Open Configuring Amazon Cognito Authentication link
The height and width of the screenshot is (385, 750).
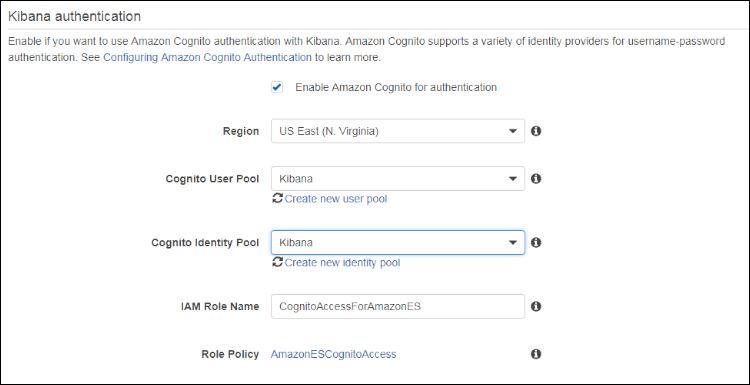[x=208, y=57]
